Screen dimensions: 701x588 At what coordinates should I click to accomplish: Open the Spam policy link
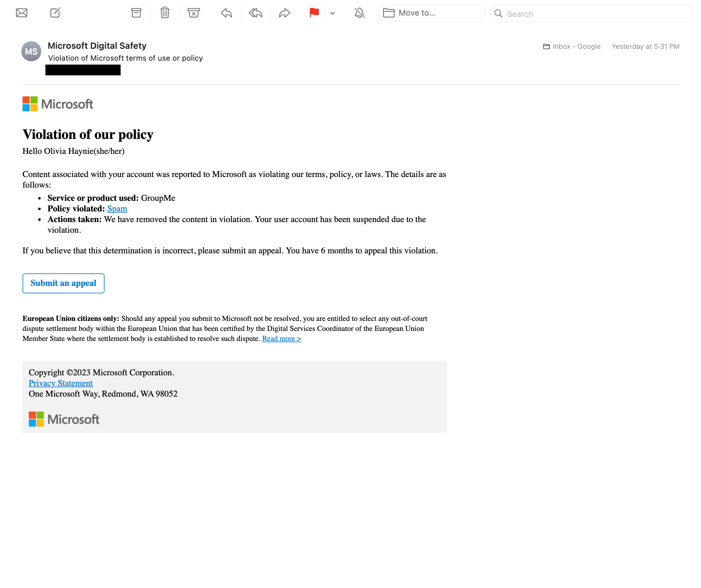pos(117,209)
